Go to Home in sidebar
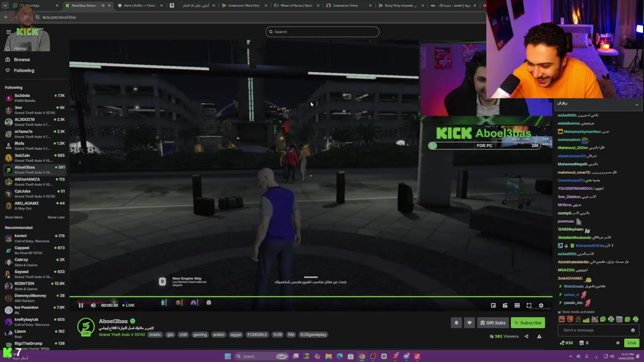Viewport: 644px width, 362px height. (x=20, y=49)
